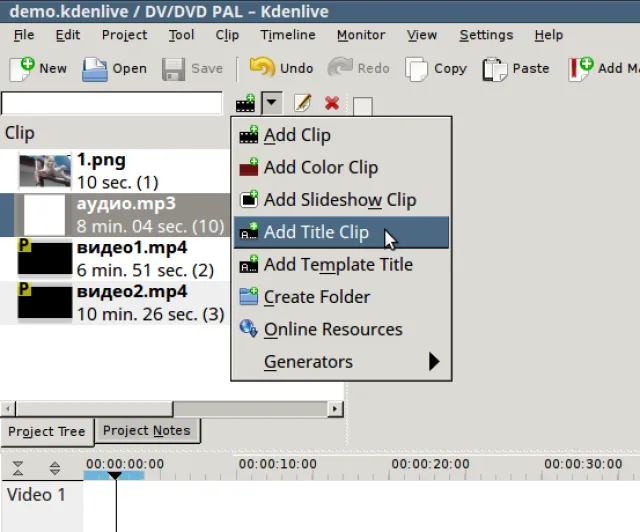Choose Add Template Title in menu
This screenshot has width=640, height=532.
(341, 265)
